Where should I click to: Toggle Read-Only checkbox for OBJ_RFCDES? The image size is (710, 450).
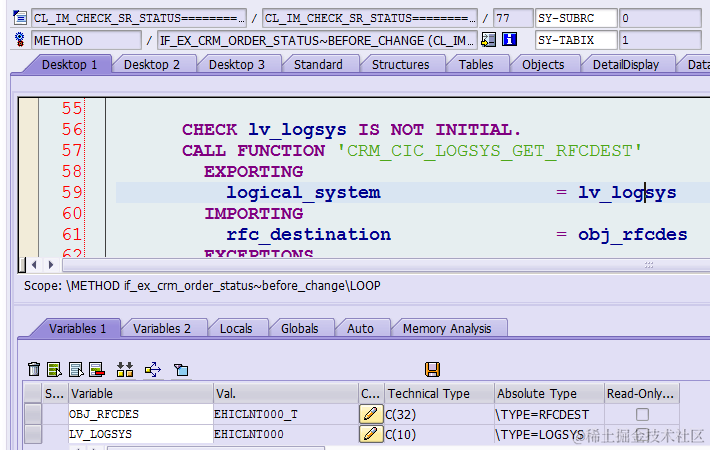642,414
